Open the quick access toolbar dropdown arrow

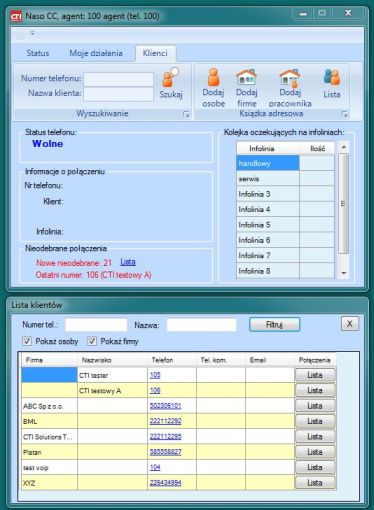33,33
